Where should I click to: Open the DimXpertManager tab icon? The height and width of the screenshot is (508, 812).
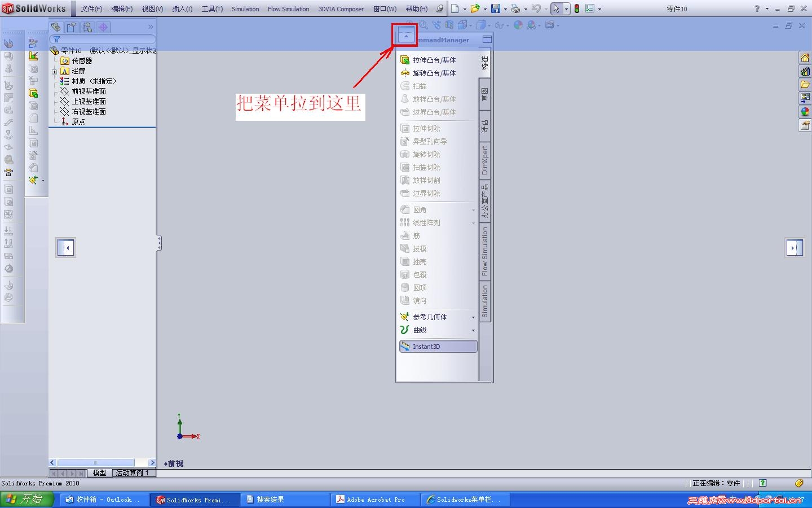[103, 27]
